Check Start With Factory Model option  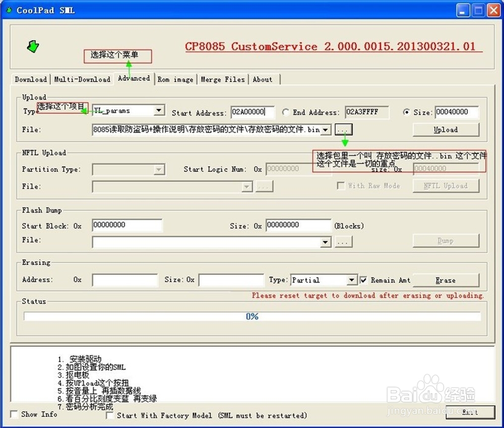(x=109, y=415)
